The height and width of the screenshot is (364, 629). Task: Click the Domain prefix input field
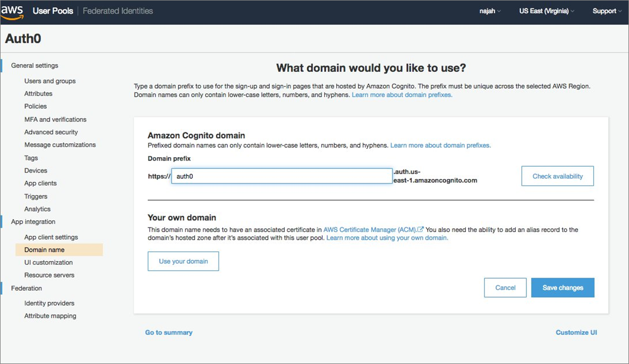(x=282, y=176)
